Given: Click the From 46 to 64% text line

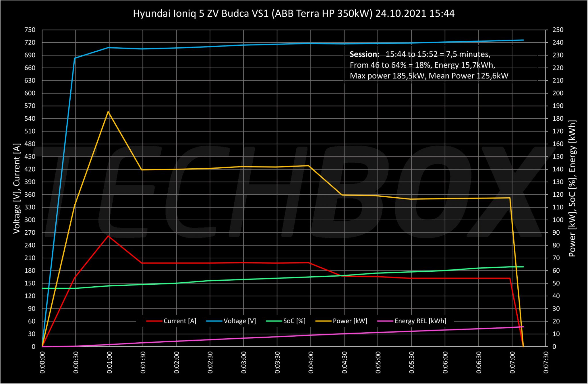Looking at the screenshot, I should click(422, 65).
